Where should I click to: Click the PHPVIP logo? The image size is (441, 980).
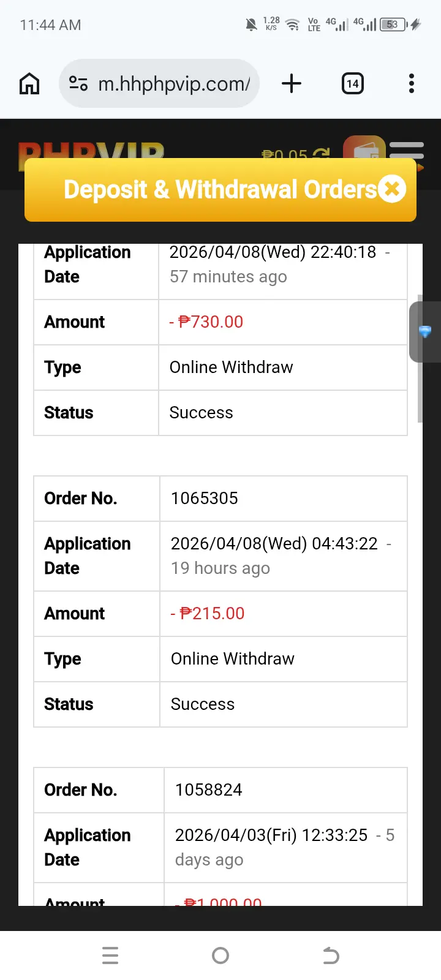[x=91, y=151]
